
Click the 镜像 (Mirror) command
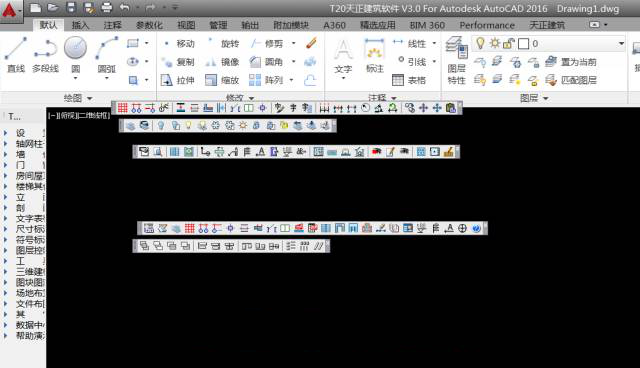coord(223,62)
